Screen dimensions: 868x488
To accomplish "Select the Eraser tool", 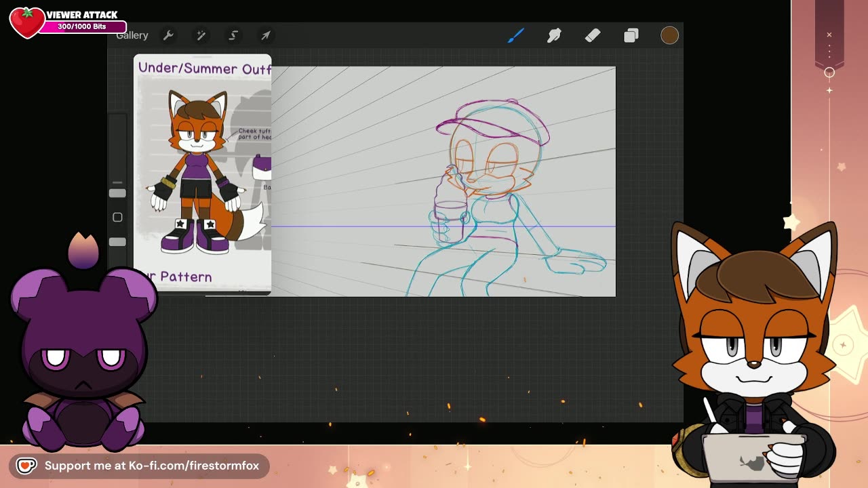I will click(593, 35).
